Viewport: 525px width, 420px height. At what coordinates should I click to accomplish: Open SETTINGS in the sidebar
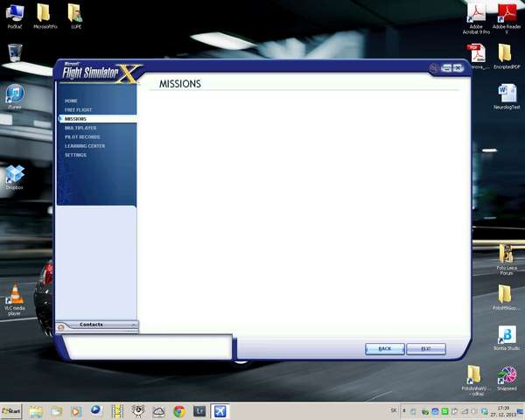(75, 155)
